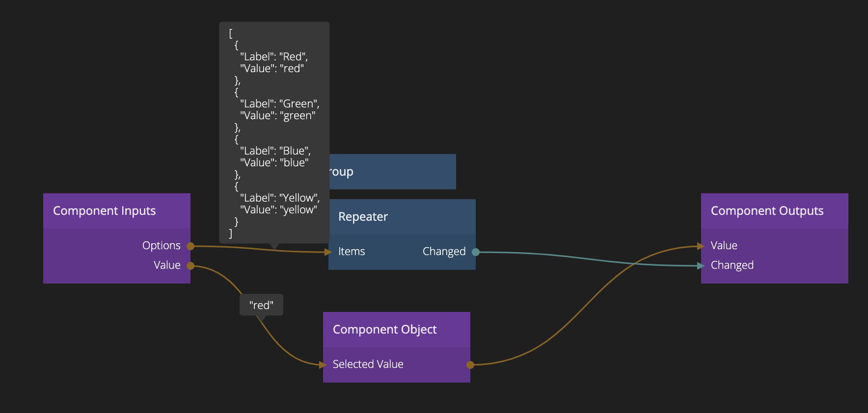
Task: Click the Options label in Component Inputs
Action: coord(161,246)
